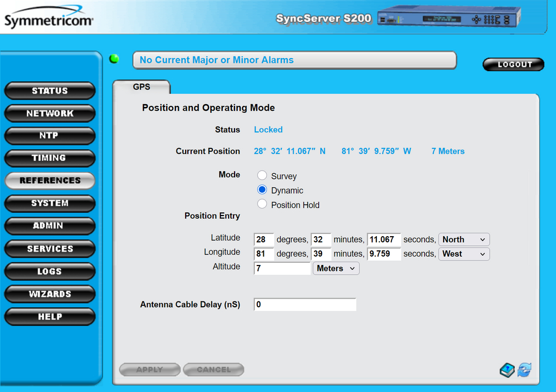Open the NTP menu section

click(x=49, y=135)
